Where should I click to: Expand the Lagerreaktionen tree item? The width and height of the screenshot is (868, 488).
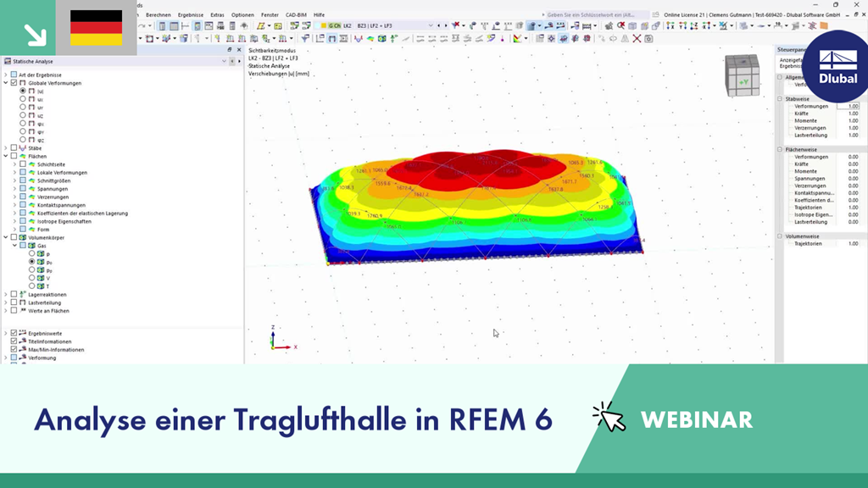pyautogui.click(x=4, y=294)
